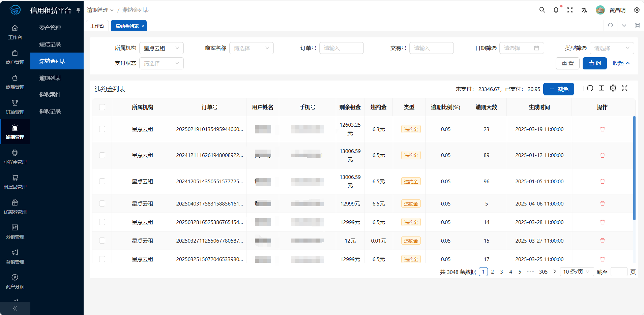Open 所属机构 dropdown showing 星点云租
The image size is (644, 315).
pos(162,48)
